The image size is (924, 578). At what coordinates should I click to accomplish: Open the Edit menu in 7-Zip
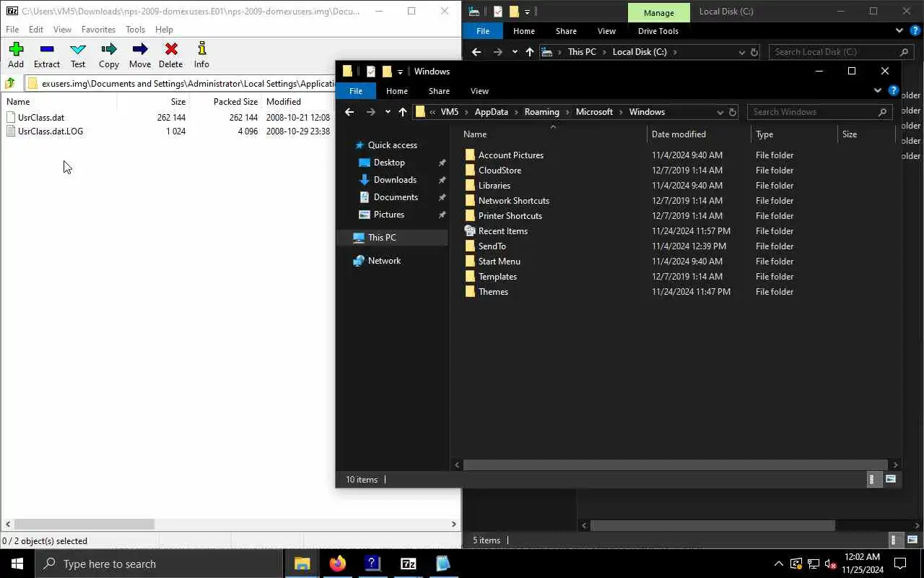pyautogui.click(x=36, y=30)
